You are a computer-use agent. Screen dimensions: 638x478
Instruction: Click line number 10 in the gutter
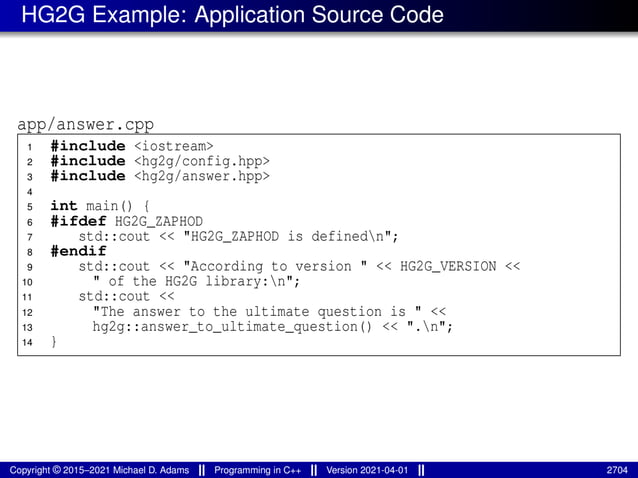(x=27, y=282)
